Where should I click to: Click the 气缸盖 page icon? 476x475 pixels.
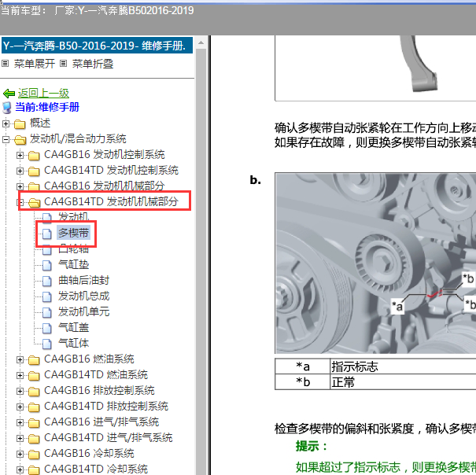47,328
